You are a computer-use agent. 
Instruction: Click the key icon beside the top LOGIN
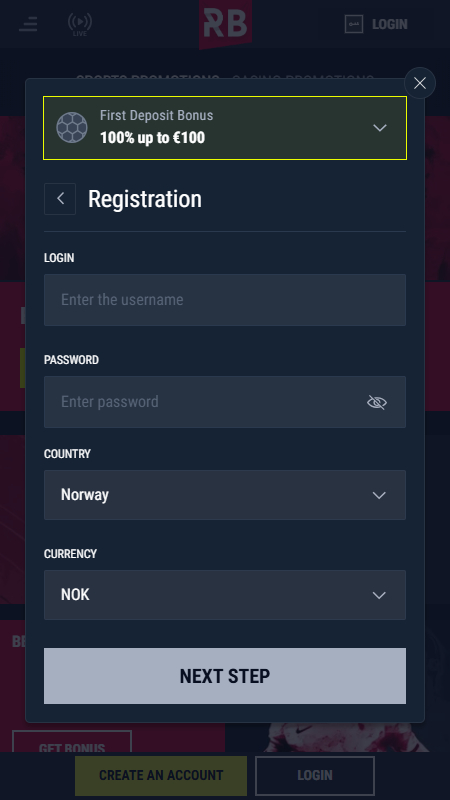tap(354, 24)
